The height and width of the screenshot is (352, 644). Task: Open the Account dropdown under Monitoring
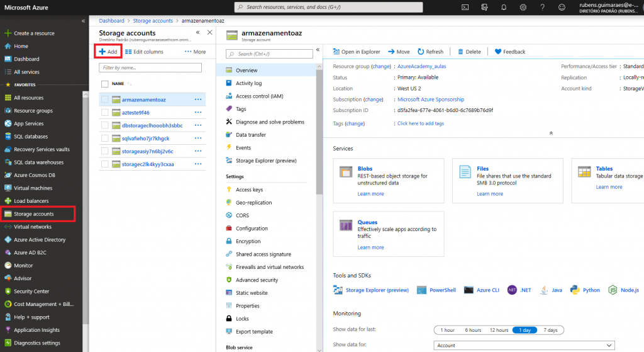point(524,345)
